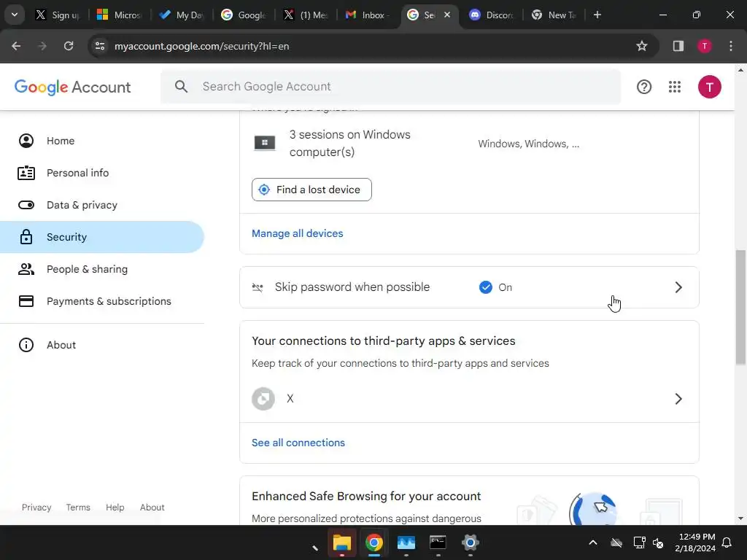
Task: Click the search magnifier icon
Action: 181,86
